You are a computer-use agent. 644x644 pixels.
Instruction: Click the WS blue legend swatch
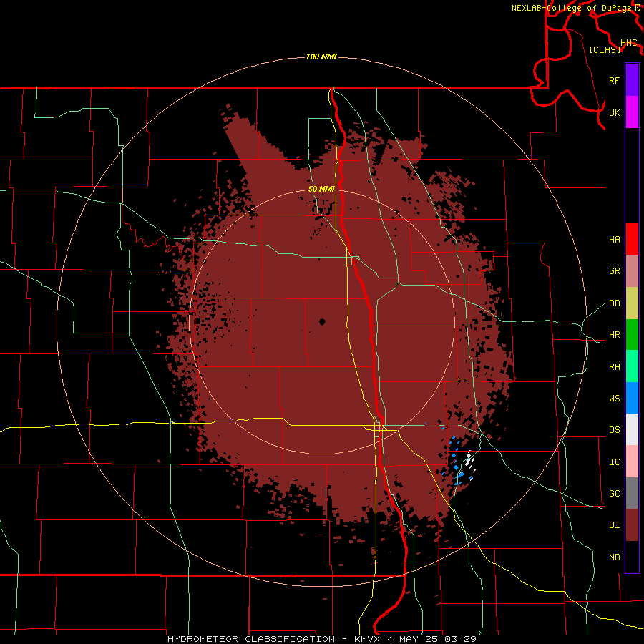[632, 398]
